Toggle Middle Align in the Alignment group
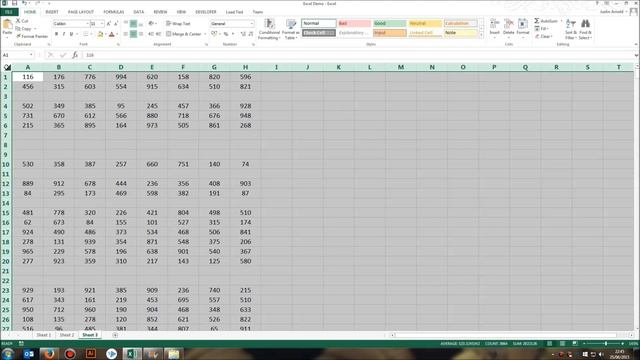Screen dimensions: 640x360 click(x=133, y=24)
